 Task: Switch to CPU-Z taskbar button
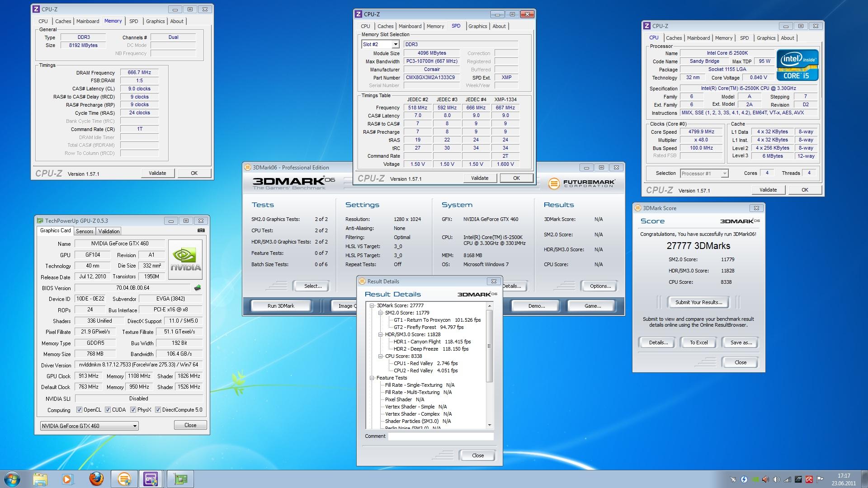coord(151,479)
